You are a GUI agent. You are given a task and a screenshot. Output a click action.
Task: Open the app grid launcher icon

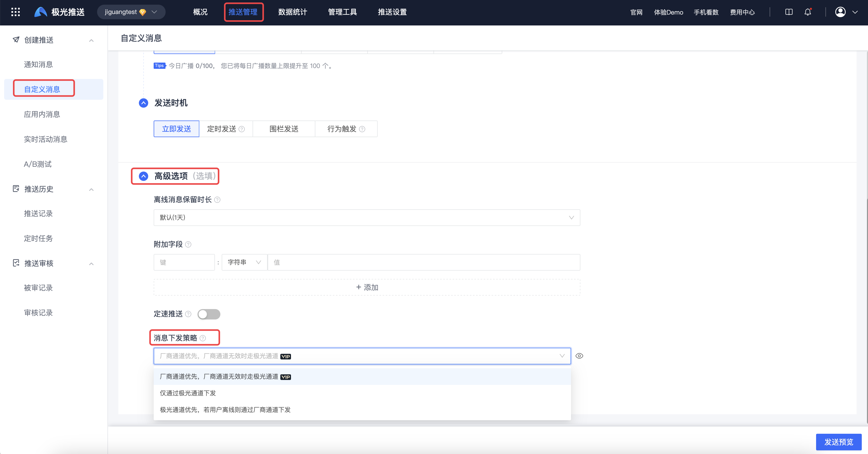click(x=16, y=12)
